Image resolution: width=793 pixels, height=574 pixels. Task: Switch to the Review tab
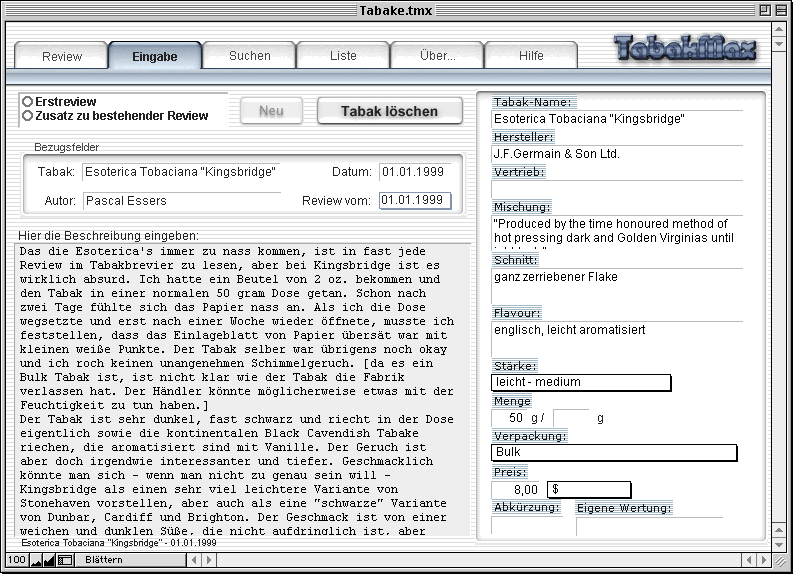tap(62, 56)
